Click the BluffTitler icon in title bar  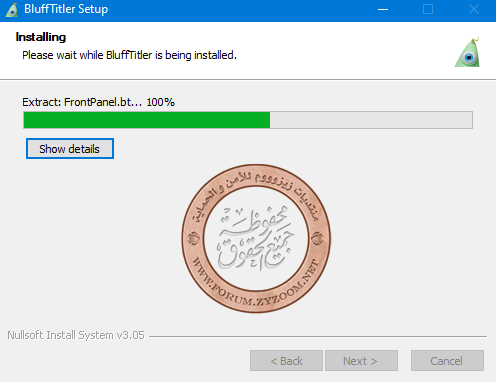tap(12, 9)
